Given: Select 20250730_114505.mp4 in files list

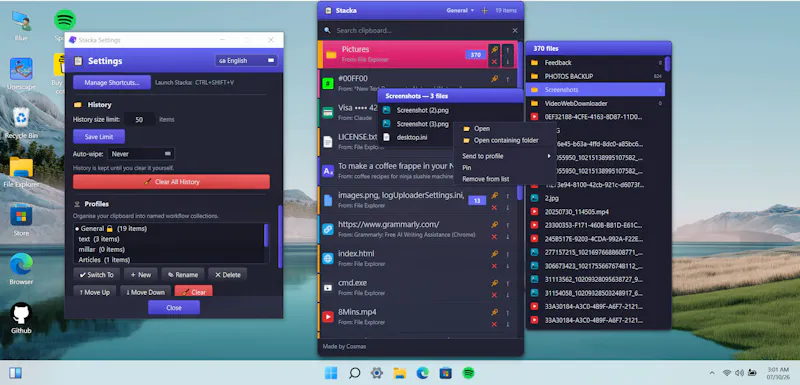Looking at the screenshot, I should click(596, 212).
